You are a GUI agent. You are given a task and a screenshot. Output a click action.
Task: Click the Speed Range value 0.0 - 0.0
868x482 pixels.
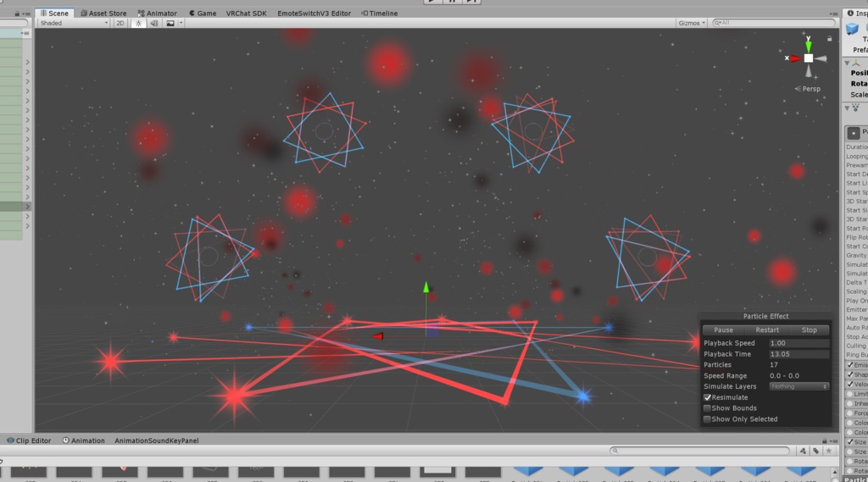[784, 376]
